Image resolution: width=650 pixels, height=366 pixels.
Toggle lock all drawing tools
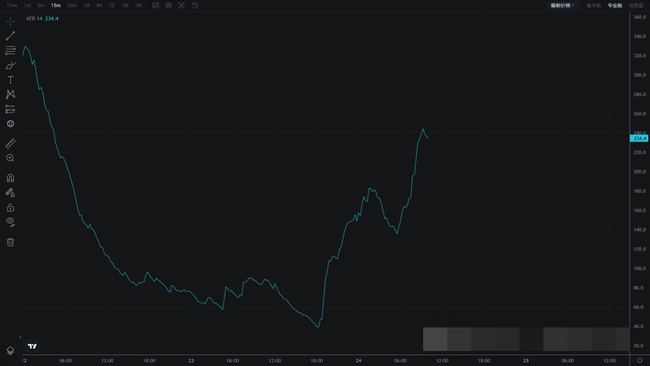point(10,207)
